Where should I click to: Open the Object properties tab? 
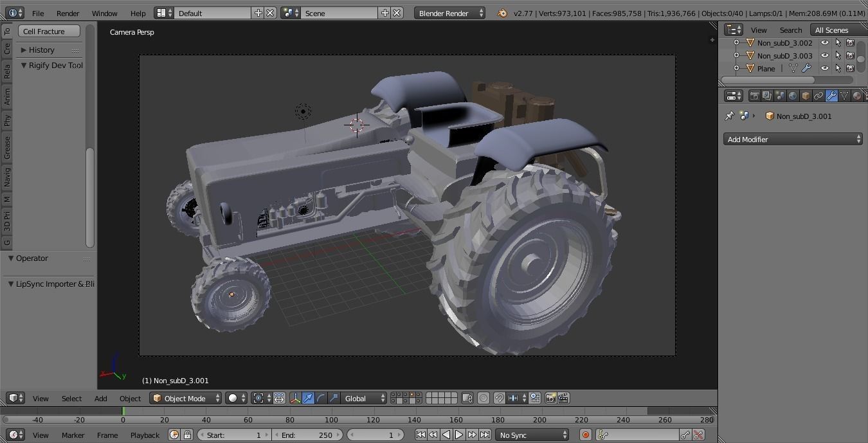806,96
